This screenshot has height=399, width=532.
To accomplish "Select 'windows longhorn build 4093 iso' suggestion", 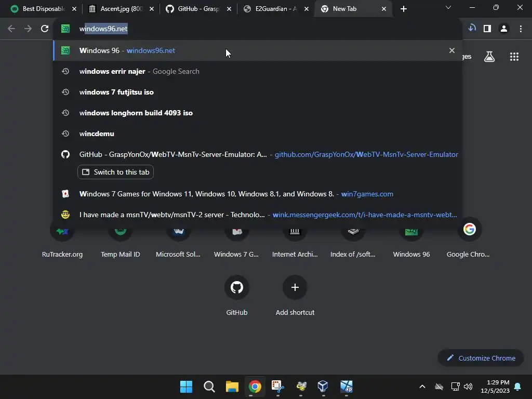I will 258,113.
